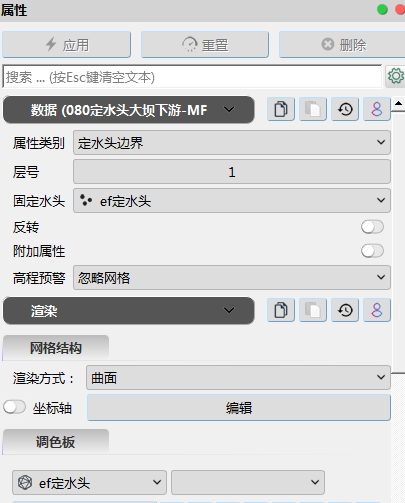Viewport: 405px width, 503px height.
Task: Toggle the 反转 switch
Action: [372, 227]
